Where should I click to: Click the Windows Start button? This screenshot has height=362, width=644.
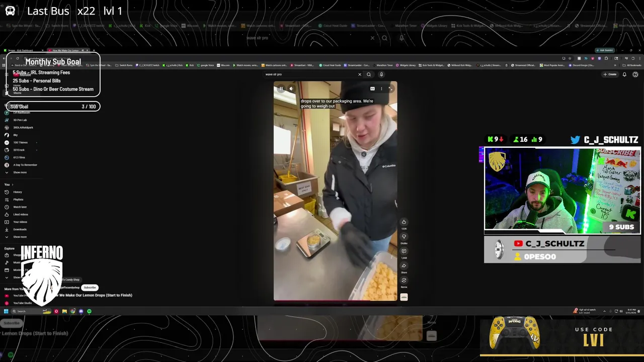pos(6,311)
